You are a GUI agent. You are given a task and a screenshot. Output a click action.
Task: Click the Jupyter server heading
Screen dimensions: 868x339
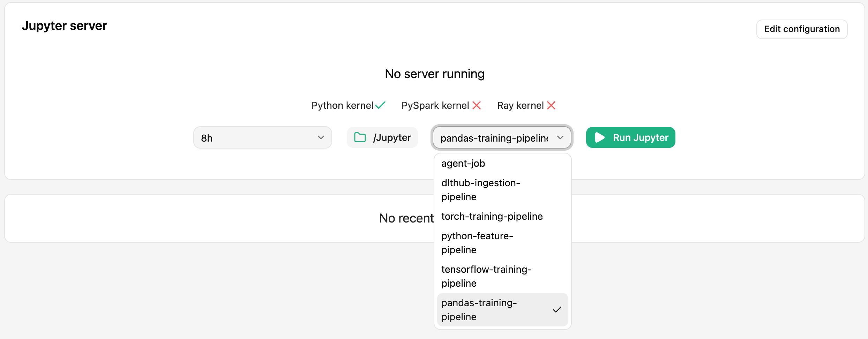click(64, 26)
